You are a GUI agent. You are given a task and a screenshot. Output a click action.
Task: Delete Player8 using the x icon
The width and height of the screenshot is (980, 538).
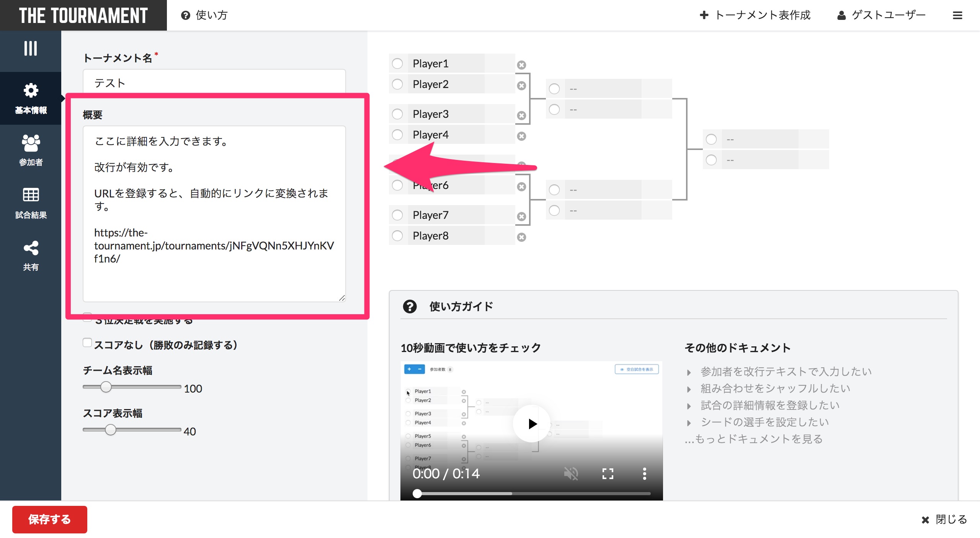coord(521,237)
